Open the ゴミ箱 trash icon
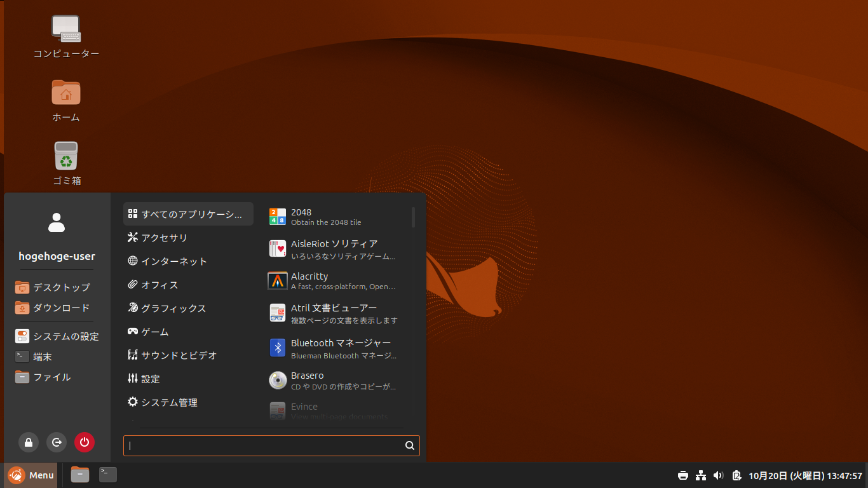The width and height of the screenshot is (868, 488). point(66,164)
